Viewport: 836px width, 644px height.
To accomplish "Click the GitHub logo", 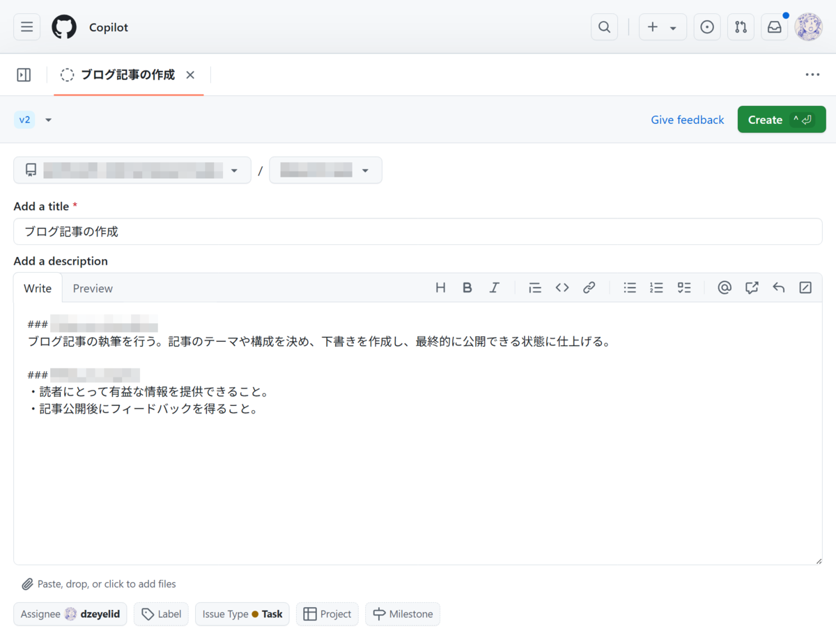I will tap(64, 27).
